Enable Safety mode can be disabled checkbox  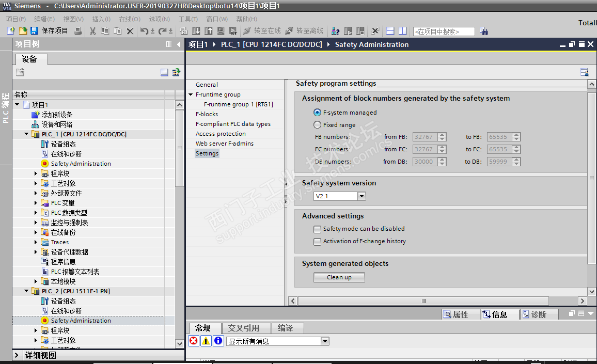click(x=317, y=229)
